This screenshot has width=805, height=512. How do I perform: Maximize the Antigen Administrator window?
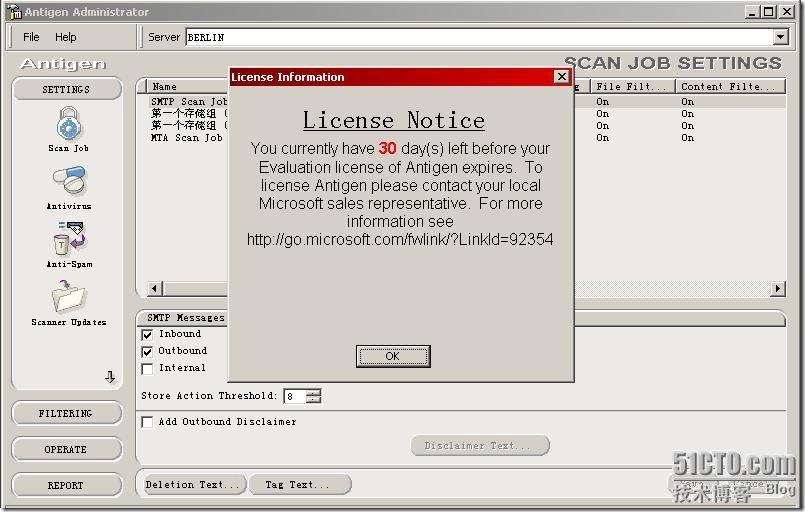click(x=769, y=11)
